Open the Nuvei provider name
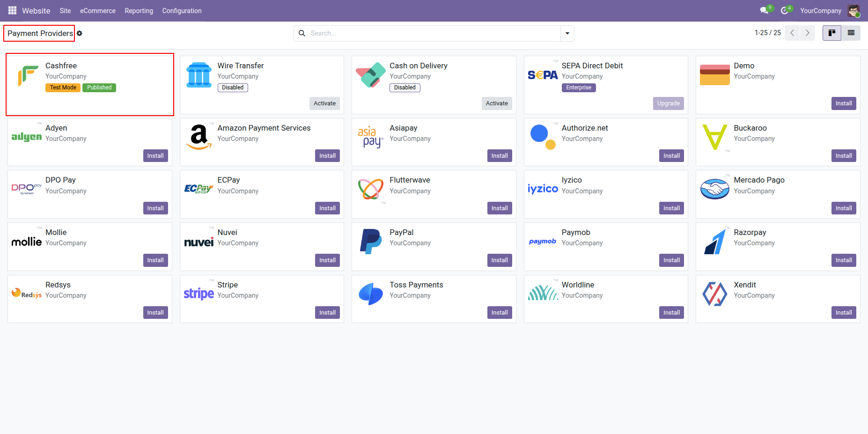Screen dimensions: 868x434 [x=228, y=233]
